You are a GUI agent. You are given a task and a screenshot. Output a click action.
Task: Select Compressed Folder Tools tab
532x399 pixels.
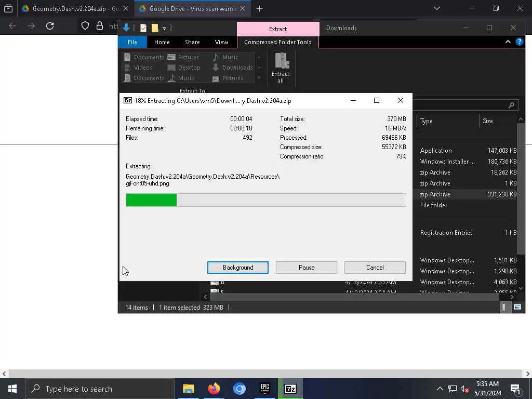click(277, 42)
